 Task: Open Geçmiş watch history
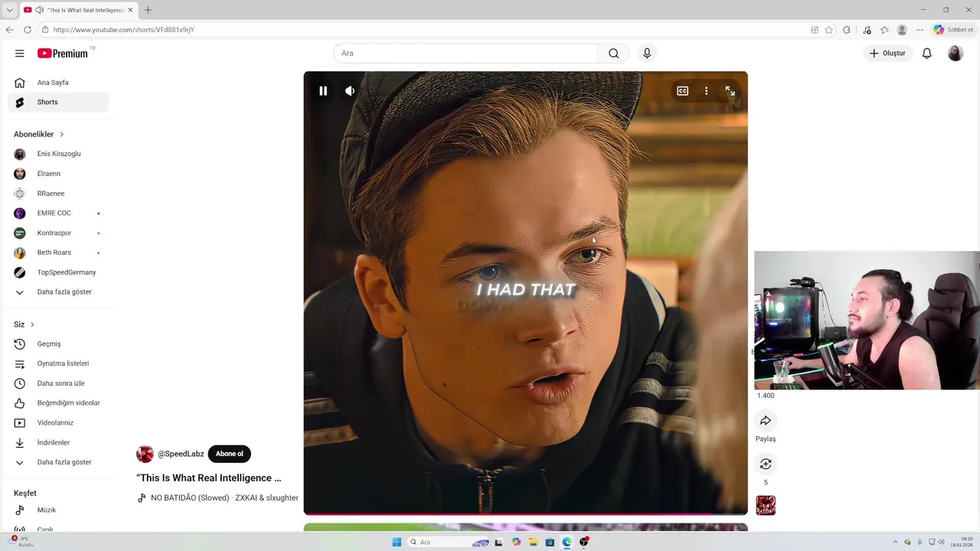tap(58, 344)
